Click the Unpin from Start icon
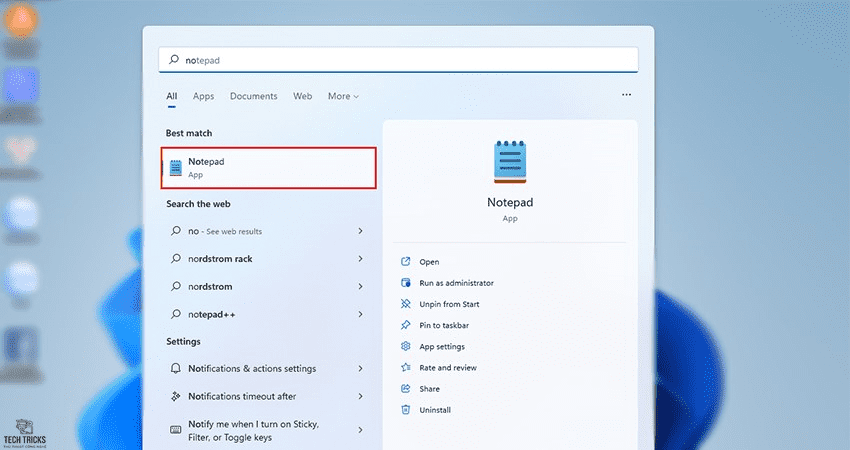 click(405, 304)
